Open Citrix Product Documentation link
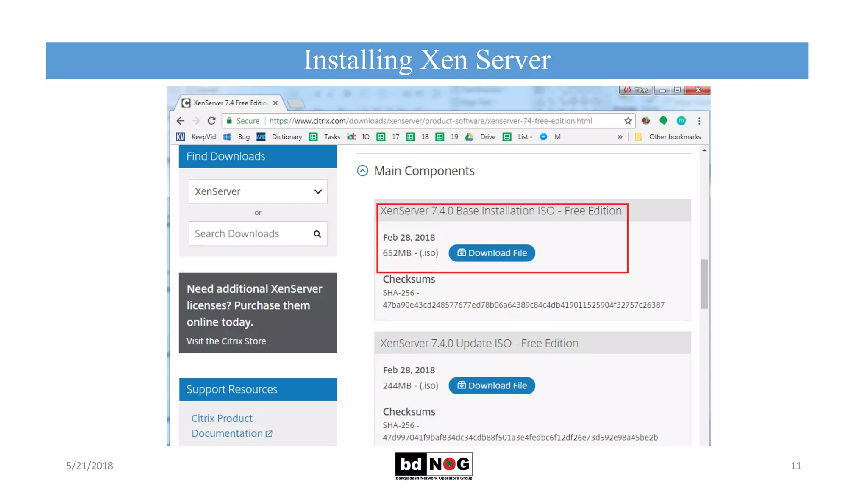The height and width of the screenshot is (488, 868). point(232,426)
